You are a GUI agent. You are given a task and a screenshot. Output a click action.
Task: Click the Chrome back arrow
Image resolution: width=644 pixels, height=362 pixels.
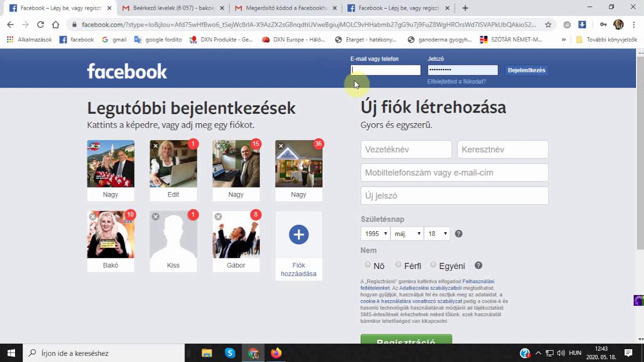click(10, 24)
